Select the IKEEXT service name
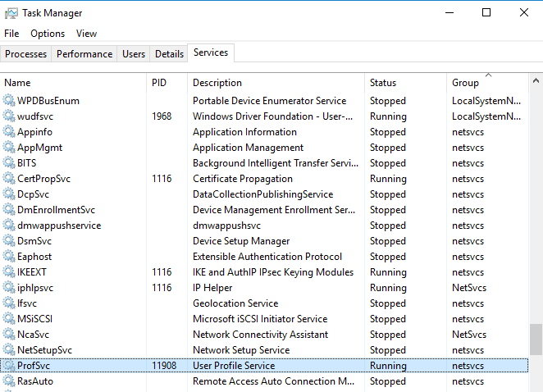 pos(32,272)
